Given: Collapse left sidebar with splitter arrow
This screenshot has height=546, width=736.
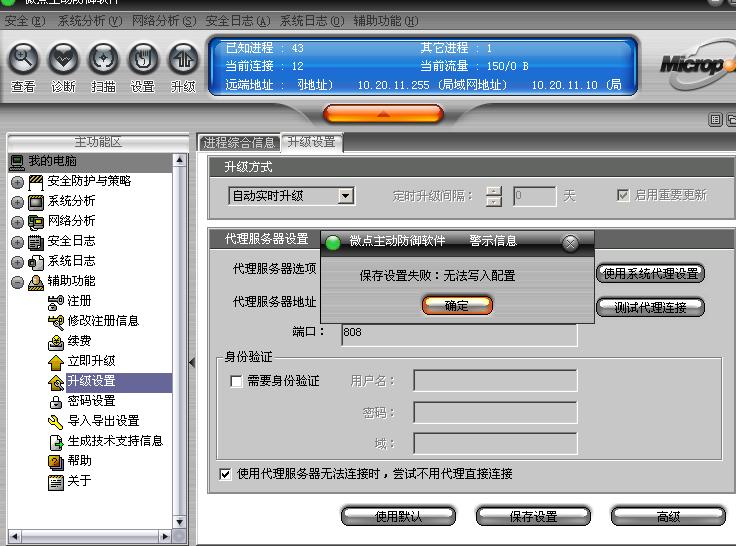Looking at the screenshot, I should 192,362.
